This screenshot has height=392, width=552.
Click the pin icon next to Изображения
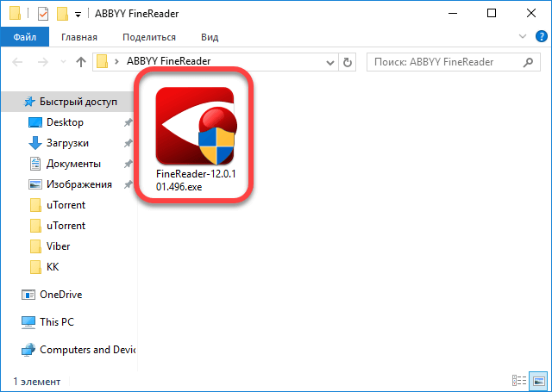click(x=129, y=184)
